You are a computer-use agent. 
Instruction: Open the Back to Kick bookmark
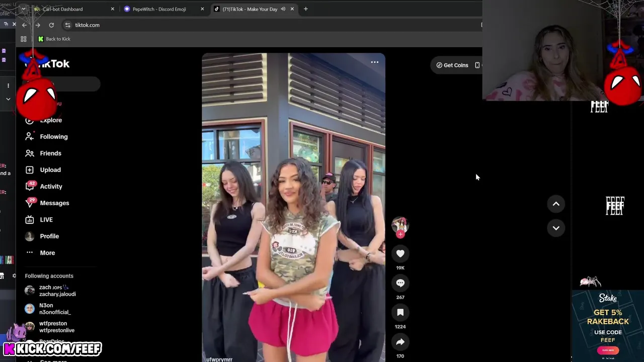(54, 39)
